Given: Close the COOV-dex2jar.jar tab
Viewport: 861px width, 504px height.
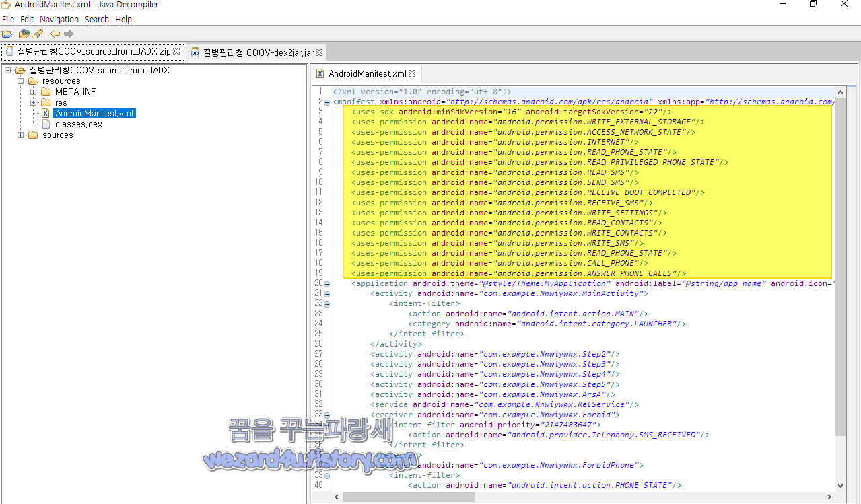Looking at the screenshot, I should tap(320, 52).
